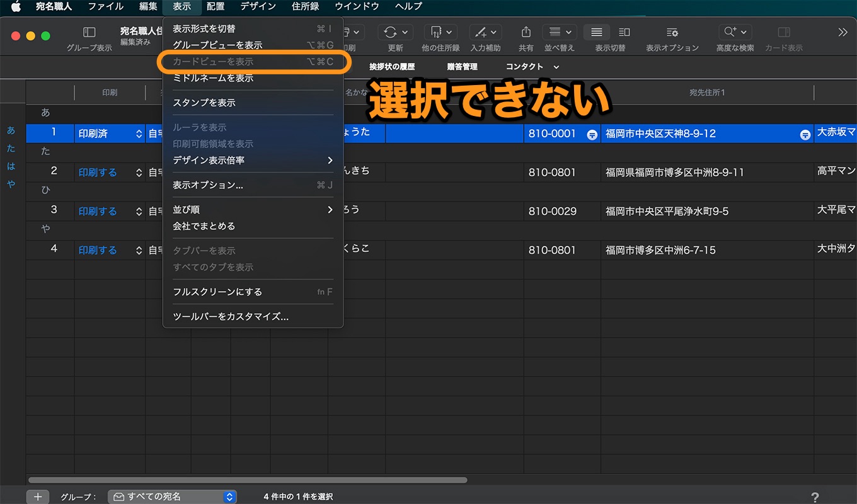Open the ウインドウ menu
Image resolution: width=857 pixels, height=504 pixels.
point(357,6)
